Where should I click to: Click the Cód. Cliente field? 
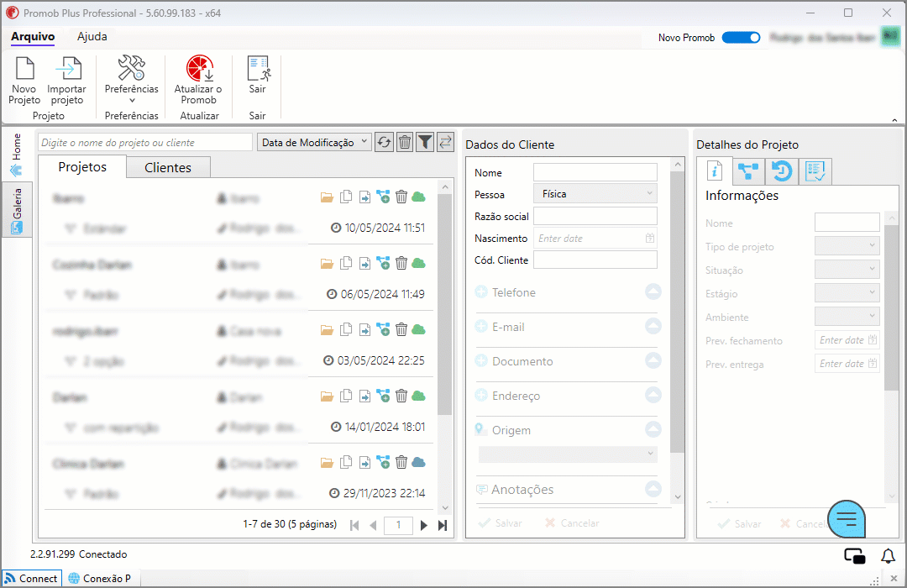(595, 260)
